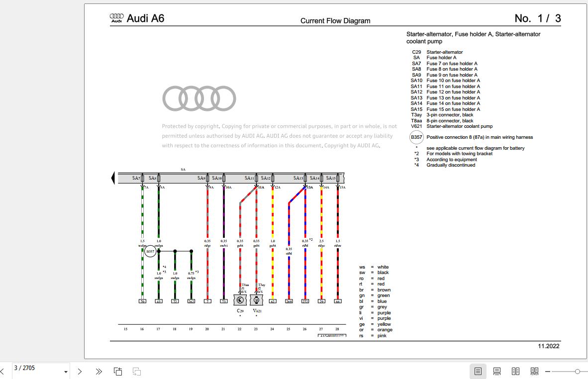
Task: Click the colour code row 'sw = black'
Action: pos(374,273)
